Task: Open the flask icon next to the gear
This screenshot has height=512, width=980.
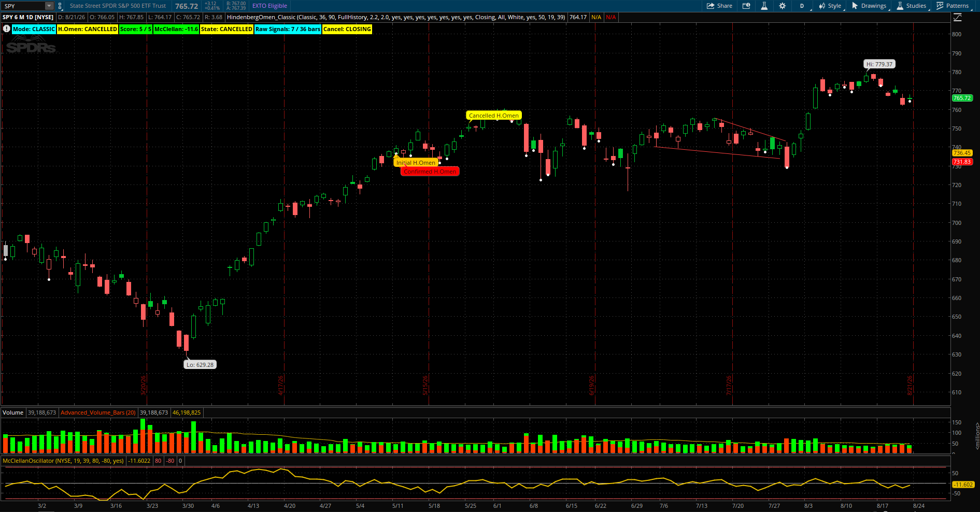Action: click(764, 6)
